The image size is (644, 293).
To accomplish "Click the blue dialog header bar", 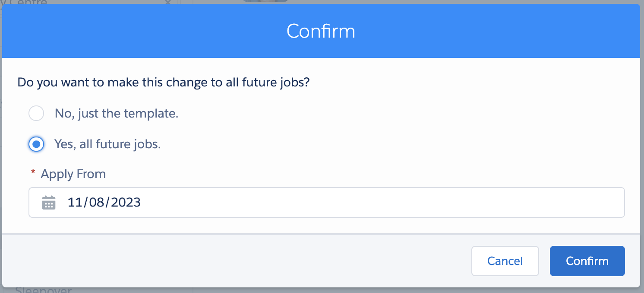I will coord(321,31).
